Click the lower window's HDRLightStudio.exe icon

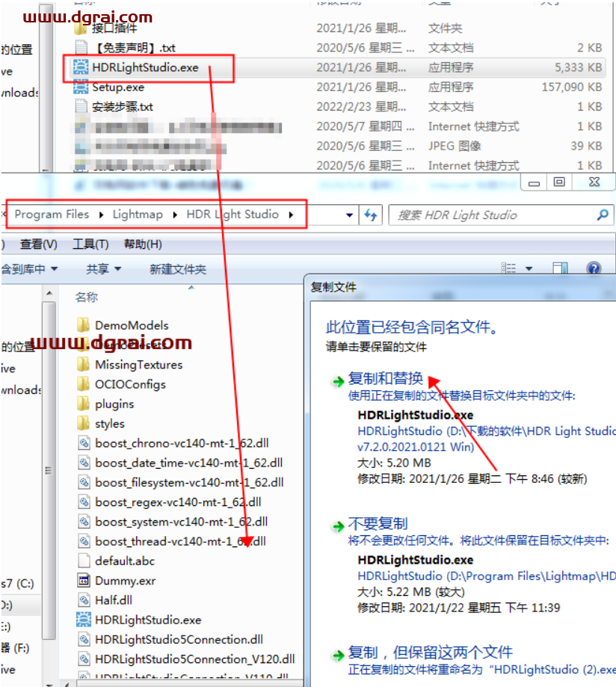(84, 620)
